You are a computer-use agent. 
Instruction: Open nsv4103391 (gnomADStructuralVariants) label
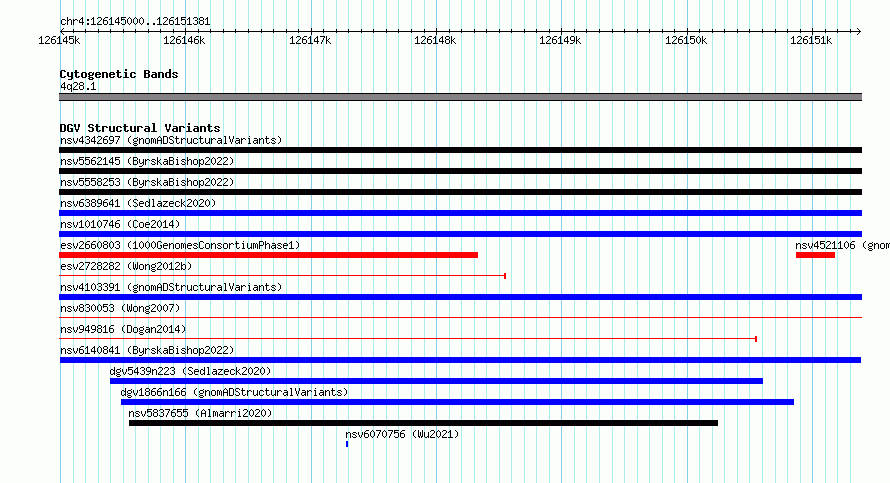click(171, 287)
